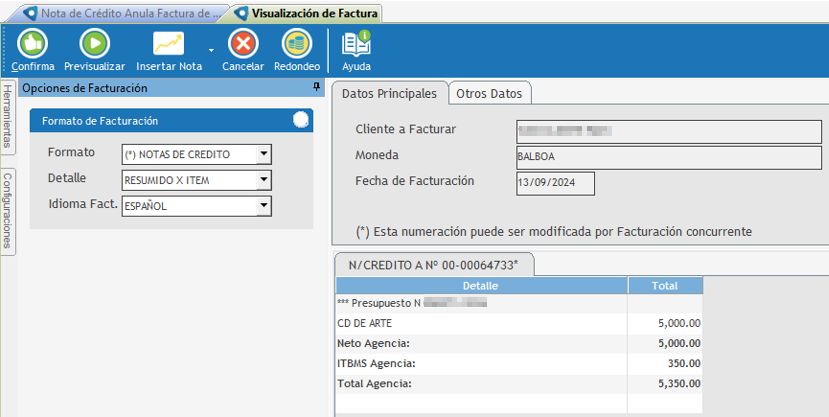Click the Insertar Nota chart icon
This screenshot has width=829, height=417.
click(168, 44)
